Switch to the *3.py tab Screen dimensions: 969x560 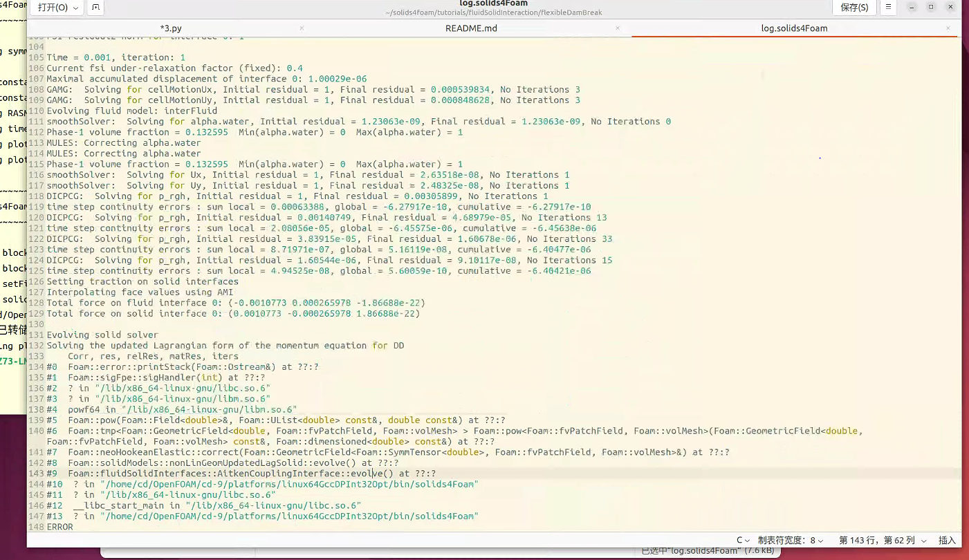[x=171, y=28]
